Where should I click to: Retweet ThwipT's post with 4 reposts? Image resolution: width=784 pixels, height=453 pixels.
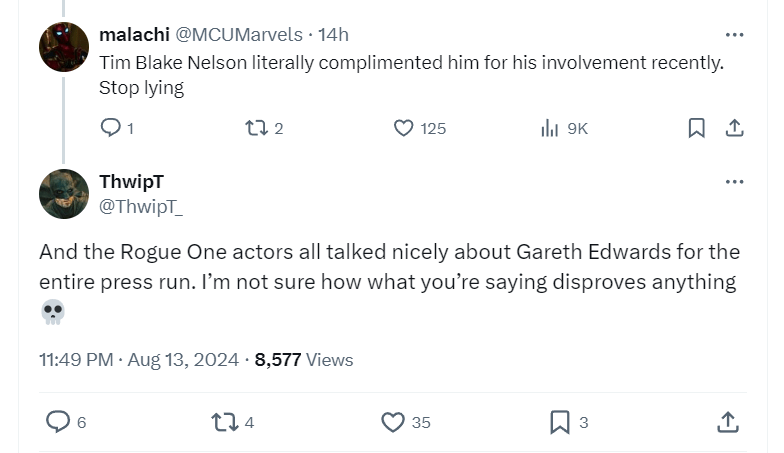[225, 422]
